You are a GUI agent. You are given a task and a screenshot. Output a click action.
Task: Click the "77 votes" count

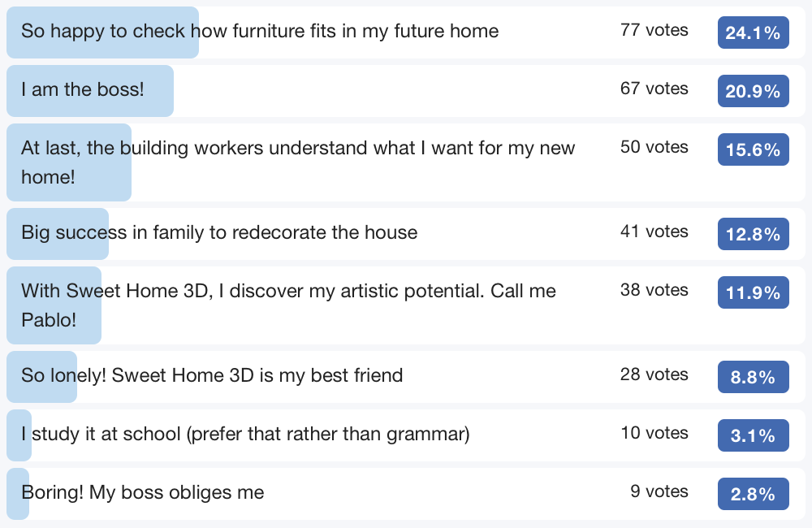[x=654, y=31]
